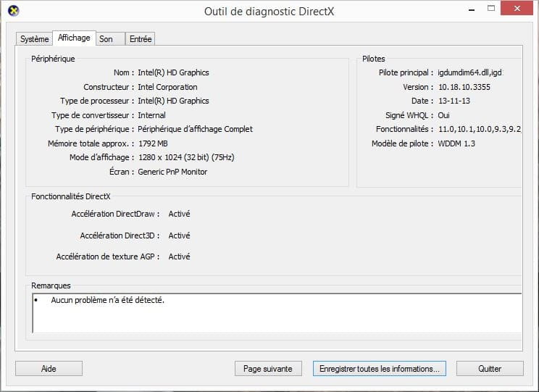Maximize the DirectX diagnostic window
539x392 pixels.
tap(491, 8)
